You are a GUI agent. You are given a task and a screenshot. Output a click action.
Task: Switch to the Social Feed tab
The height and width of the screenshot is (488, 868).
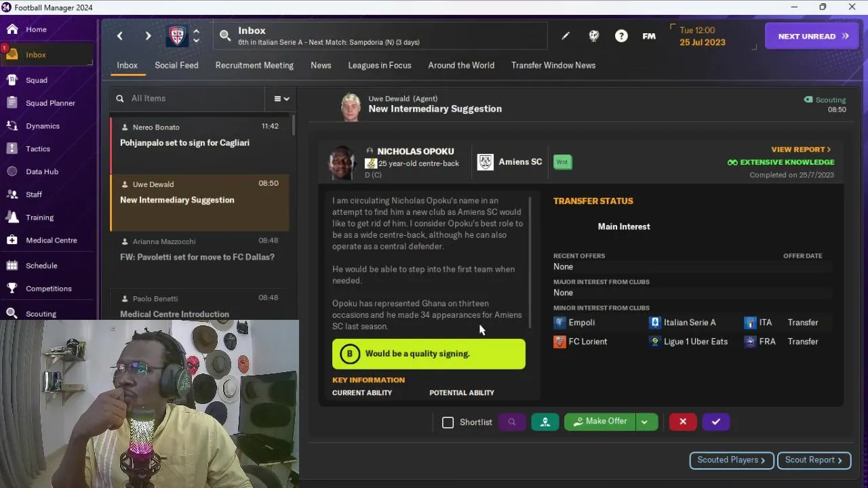(176, 66)
